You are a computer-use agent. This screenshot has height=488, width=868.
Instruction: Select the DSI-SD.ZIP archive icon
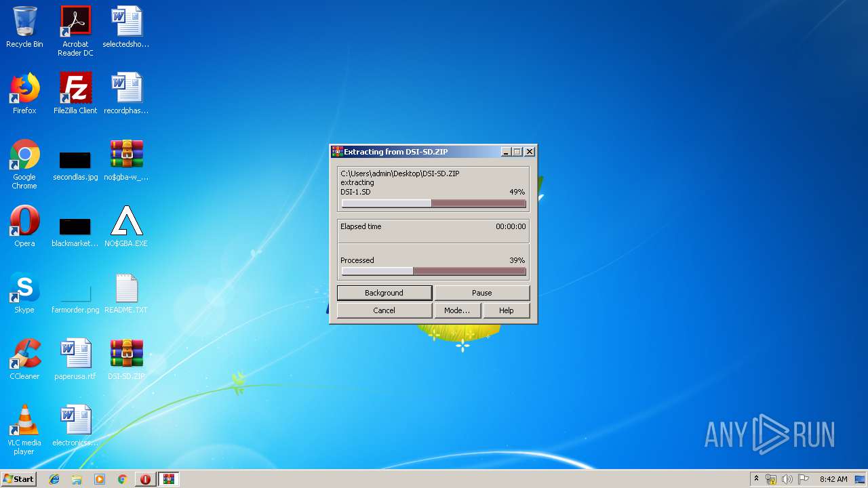point(126,360)
